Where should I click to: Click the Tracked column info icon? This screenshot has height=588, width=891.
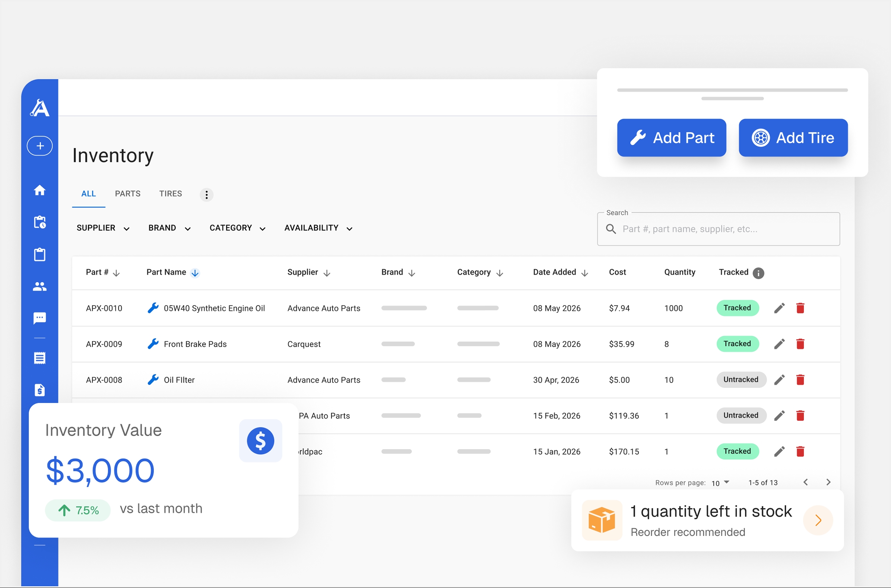click(758, 273)
